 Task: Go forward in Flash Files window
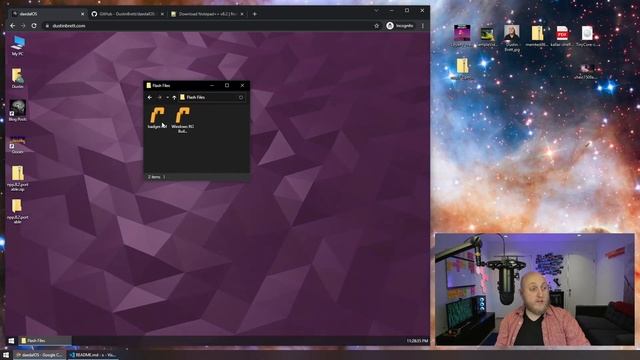[160, 98]
